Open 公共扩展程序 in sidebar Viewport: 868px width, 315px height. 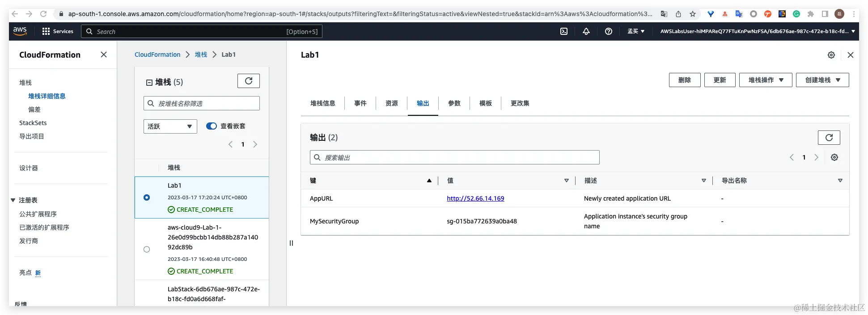pyautogui.click(x=38, y=214)
